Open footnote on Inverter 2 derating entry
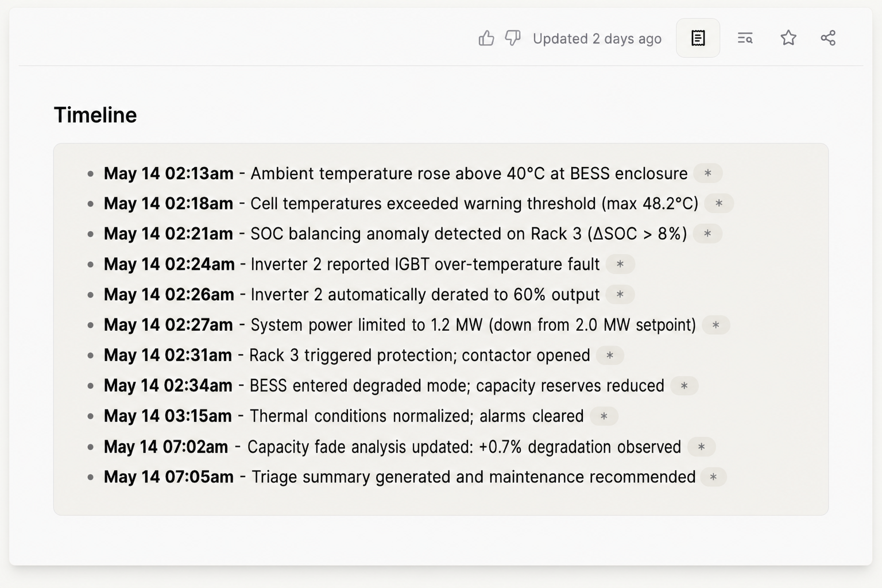Screen dimensions: 882x588 point(620,295)
